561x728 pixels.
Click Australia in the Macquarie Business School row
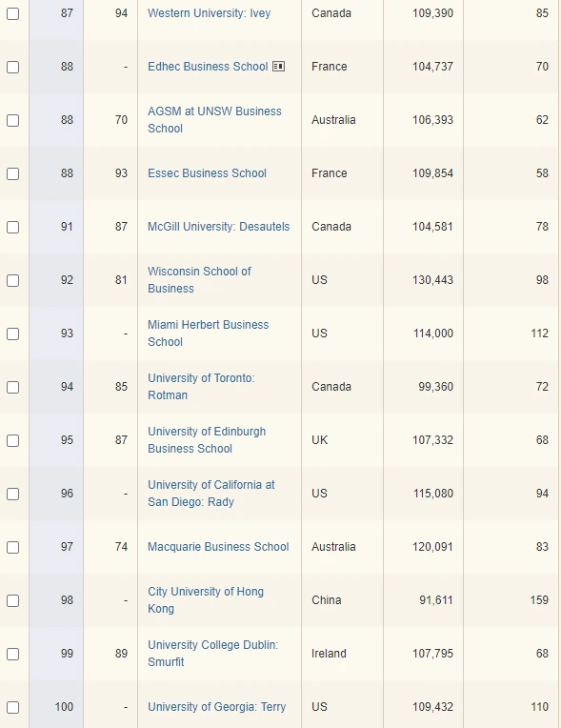coord(333,547)
